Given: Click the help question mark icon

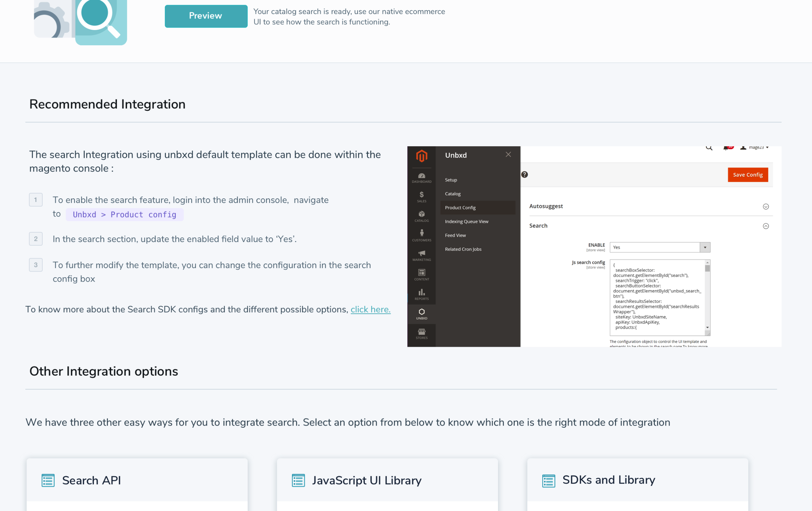Looking at the screenshot, I should [x=524, y=174].
